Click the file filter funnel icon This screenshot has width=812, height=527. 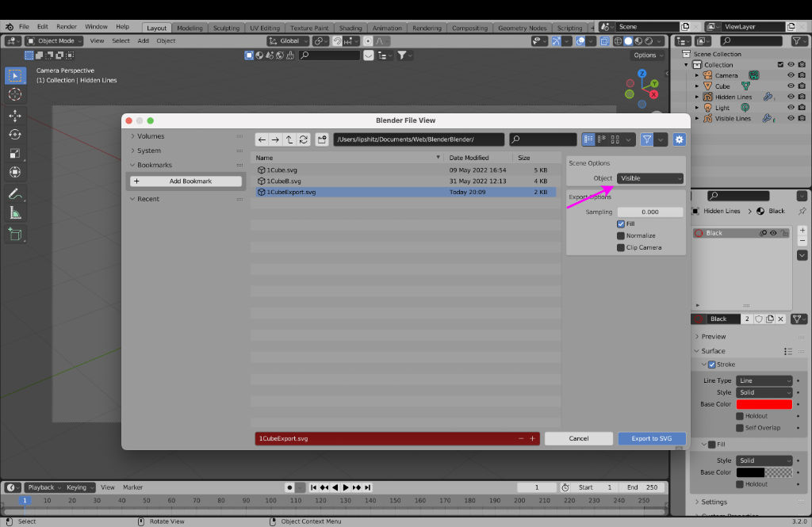[x=647, y=139]
